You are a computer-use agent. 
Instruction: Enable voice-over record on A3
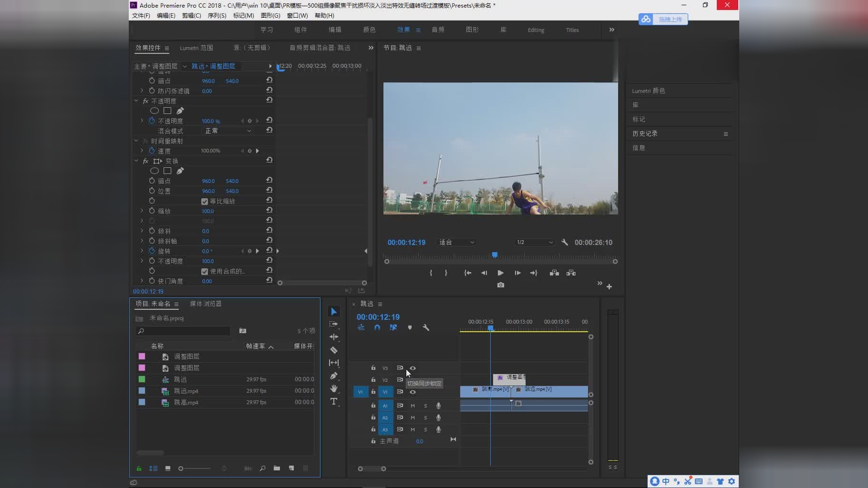(438, 429)
